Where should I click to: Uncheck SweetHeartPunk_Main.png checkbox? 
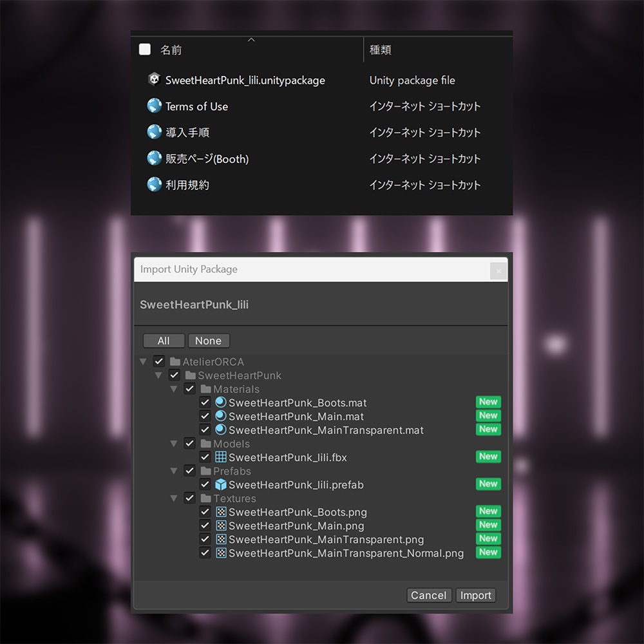click(x=205, y=526)
